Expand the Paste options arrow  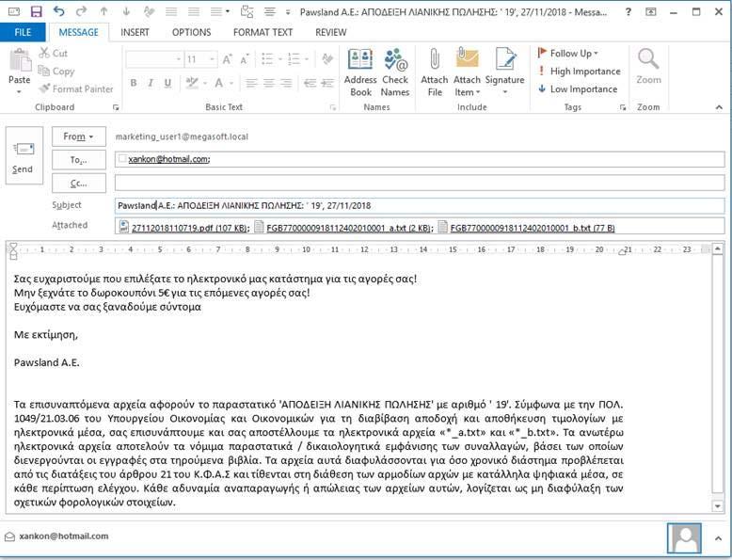[x=19, y=92]
